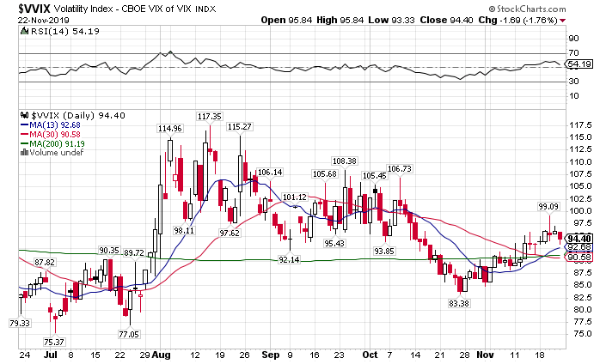Click the Chg -1.69 (-1.76%) value
This screenshot has height=364, width=600.
pyautogui.click(x=517, y=21)
